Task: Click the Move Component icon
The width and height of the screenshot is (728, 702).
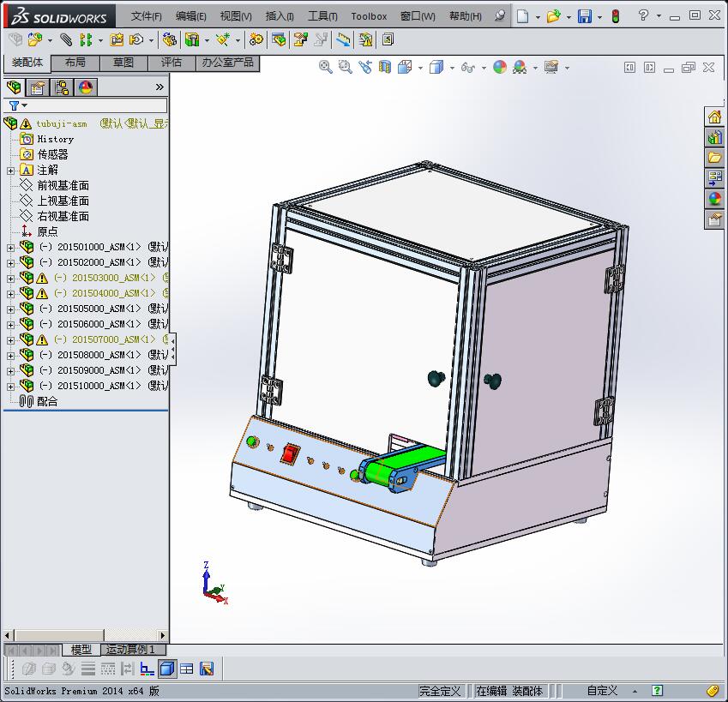Action: pyautogui.click(x=136, y=40)
